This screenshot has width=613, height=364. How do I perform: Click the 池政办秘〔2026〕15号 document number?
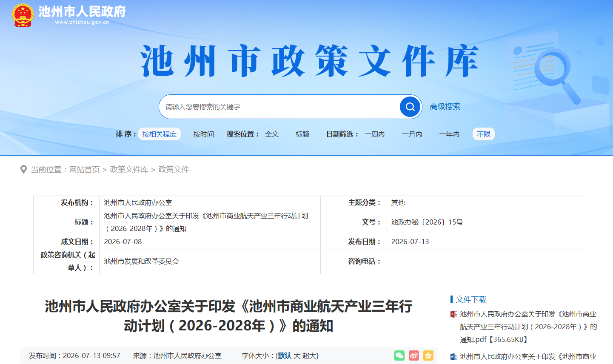427,222
